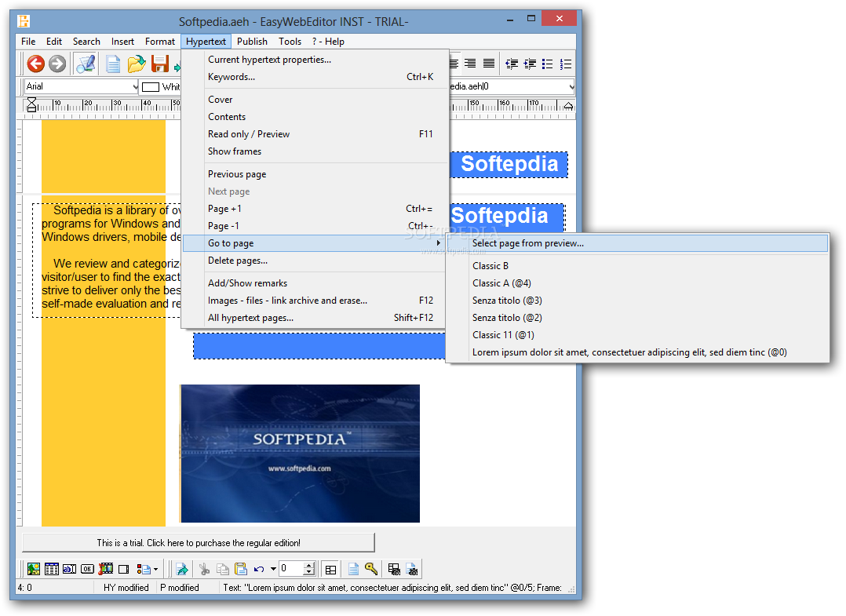Screen dimensions: 846x616
Task: Justify text in the top toolbar
Action: click(x=489, y=64)
